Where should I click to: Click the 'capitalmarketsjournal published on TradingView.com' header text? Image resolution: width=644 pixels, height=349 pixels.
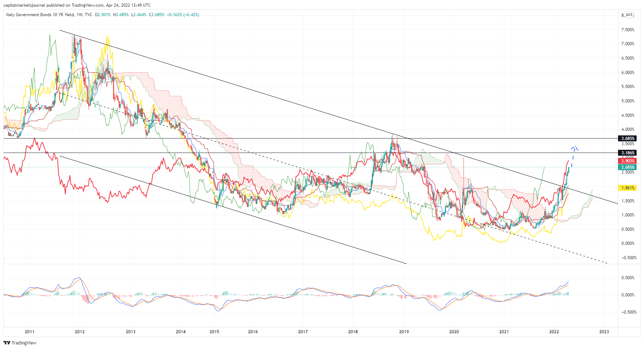[54, 5]
